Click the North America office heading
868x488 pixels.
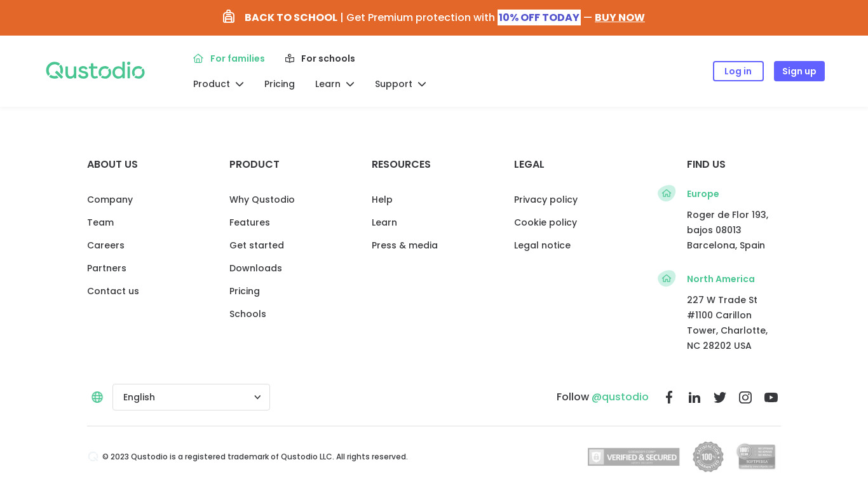(721, 279)
